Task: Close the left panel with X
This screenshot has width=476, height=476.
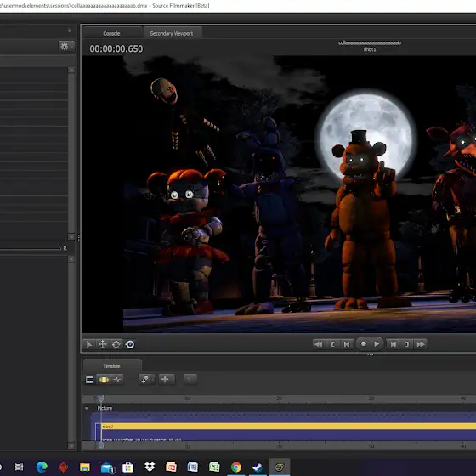Action: coord(70,31)
